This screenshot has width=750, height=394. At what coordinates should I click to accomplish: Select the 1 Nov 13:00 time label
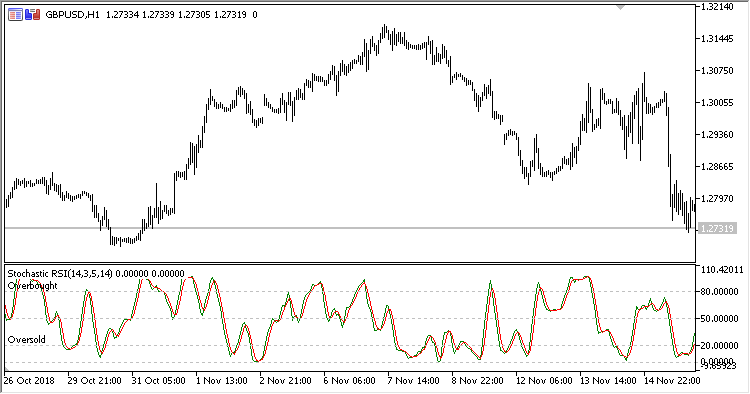click(221, 381)
